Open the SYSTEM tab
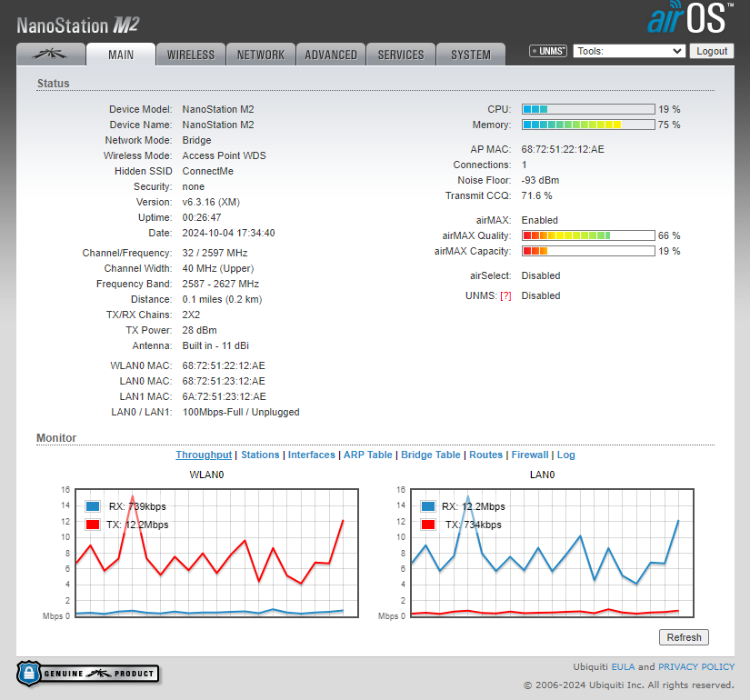Image resolution: width=750 pixels, height=700 pixels. coord(471,55)
